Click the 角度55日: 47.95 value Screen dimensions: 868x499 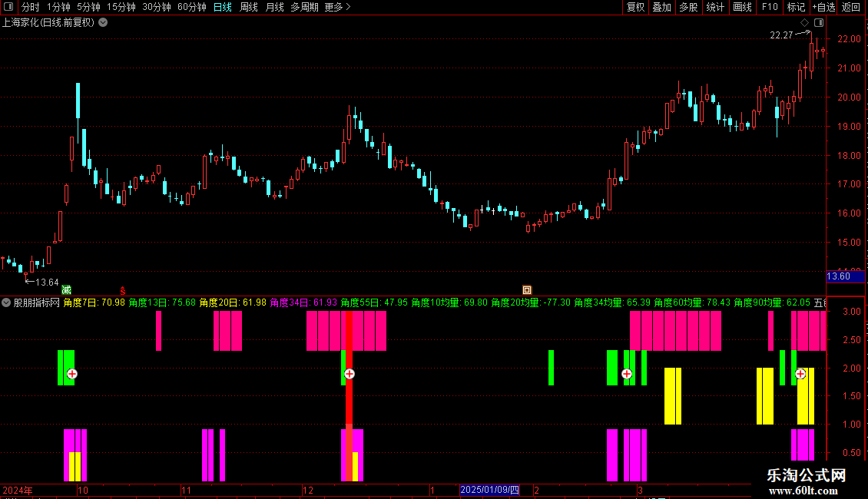[374, 302]
